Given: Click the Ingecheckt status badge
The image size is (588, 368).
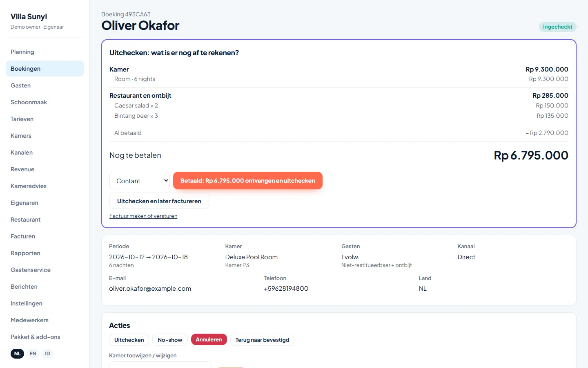Looking at the screenshot, I should tap(558, 27).
